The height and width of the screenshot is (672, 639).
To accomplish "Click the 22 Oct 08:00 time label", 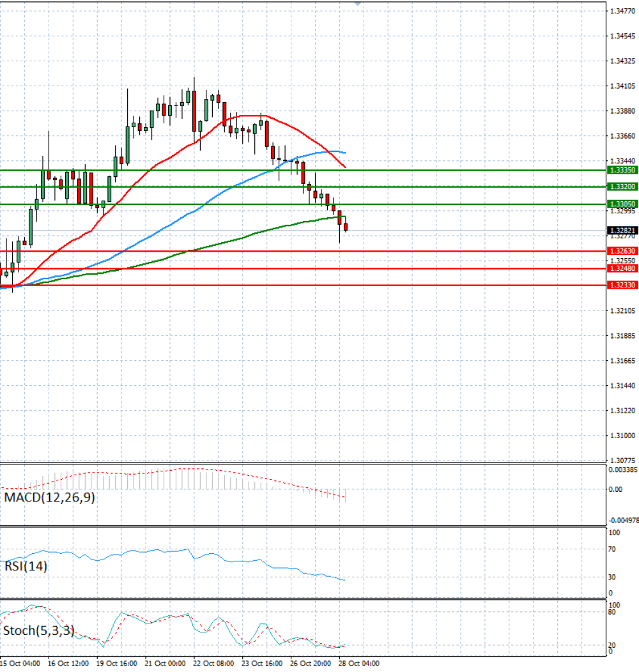I will [213, 664].
